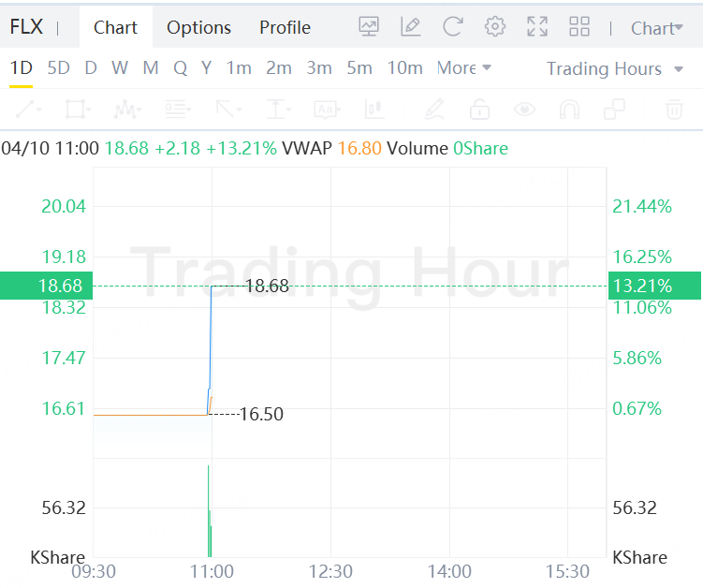The width and height of the screenshot is (703, 588).
Task: Click the VWAP value 16.80
Action: tap(359, 149)
